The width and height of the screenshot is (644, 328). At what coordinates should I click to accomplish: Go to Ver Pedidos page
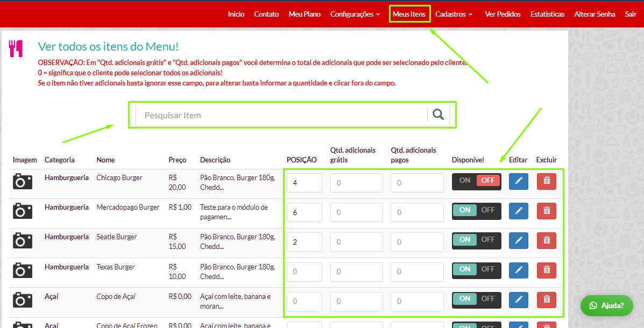pyautogui.click(x=503, y=14)
